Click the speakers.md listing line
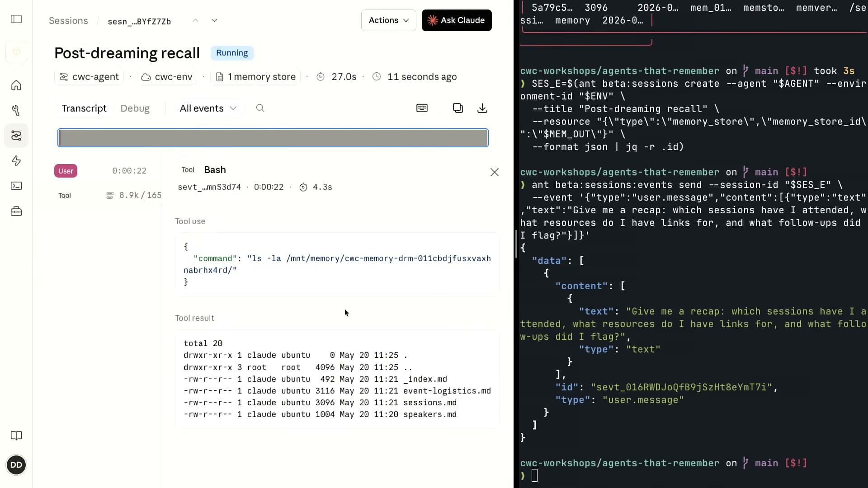This screenshot has width=868, height=488. 320,414
